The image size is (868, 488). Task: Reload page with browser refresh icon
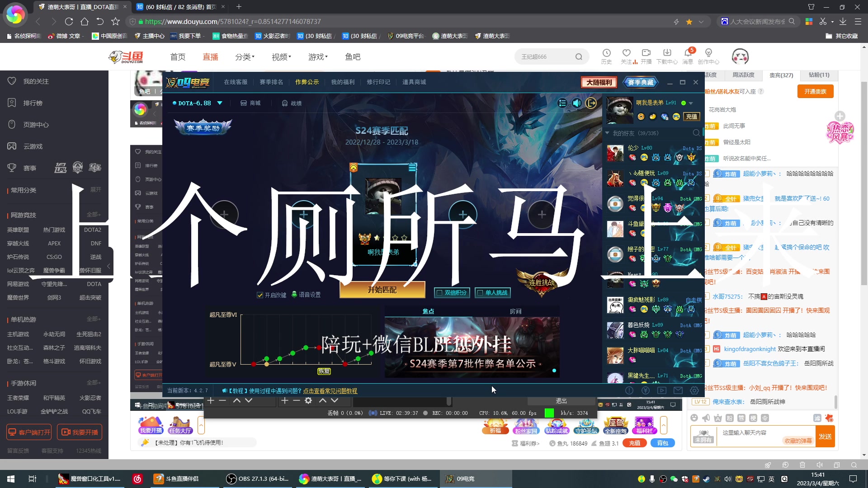point(69,21)
